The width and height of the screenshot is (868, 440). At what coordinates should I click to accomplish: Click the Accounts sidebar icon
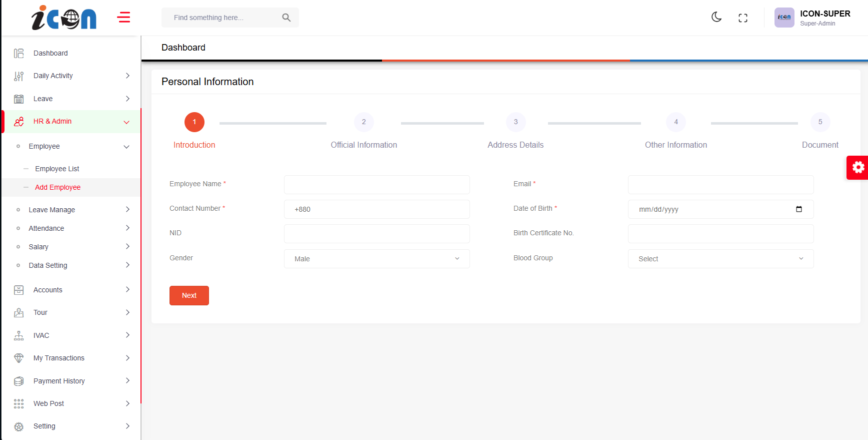tap(19, 290)
